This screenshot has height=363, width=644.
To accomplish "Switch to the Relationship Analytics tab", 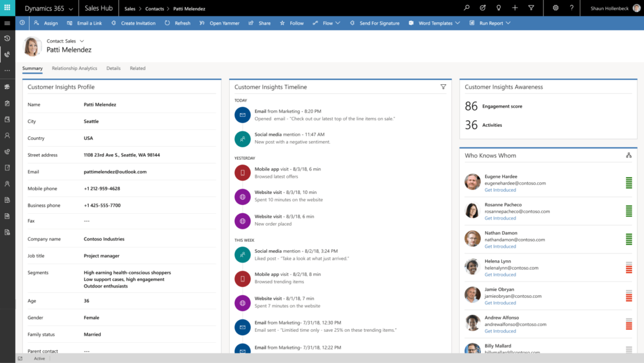I will [74, 68].
